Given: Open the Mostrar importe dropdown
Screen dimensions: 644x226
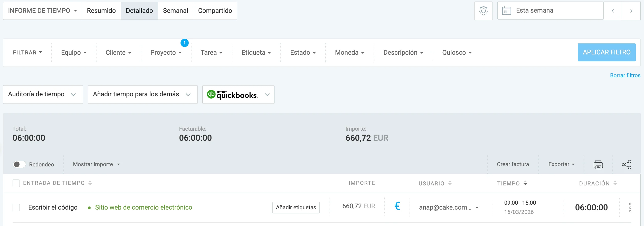Looking at the screenshot, I should tap(96, 164).
